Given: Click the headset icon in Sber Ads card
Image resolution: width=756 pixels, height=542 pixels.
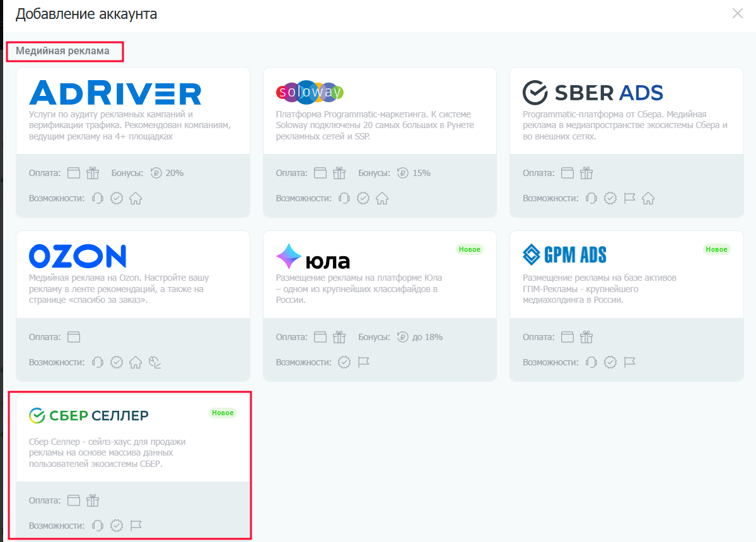Looking at the screenshot, I should coord(591,198).
